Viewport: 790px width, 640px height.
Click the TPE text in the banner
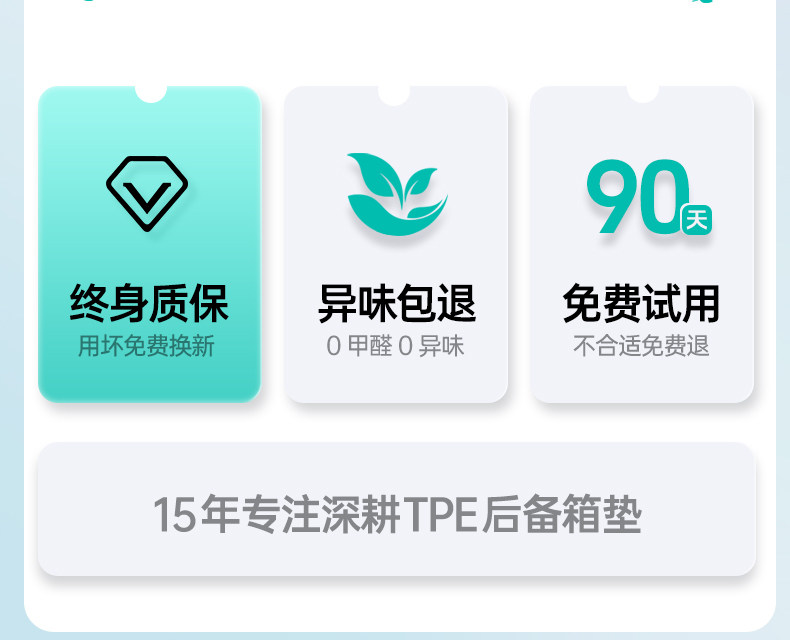440,515
